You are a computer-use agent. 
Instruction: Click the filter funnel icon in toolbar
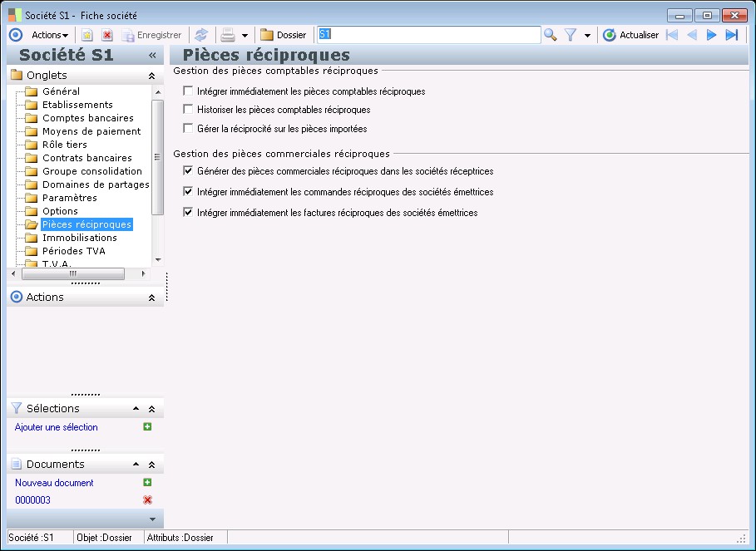coord(571,35)
